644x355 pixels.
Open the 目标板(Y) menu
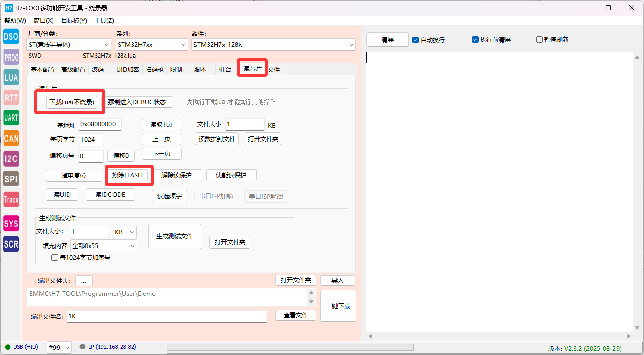74,21
